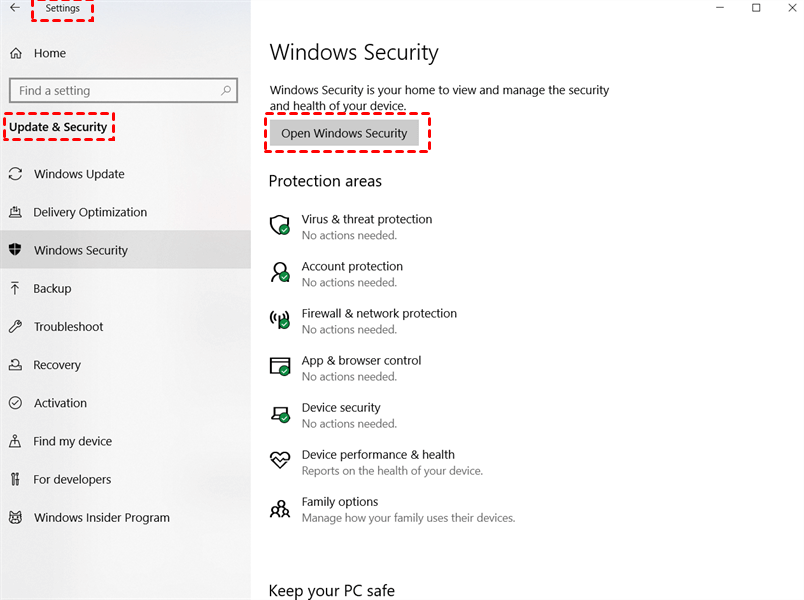Click the Firewall & network protection icon
The width and height of the screenshot is (804, 600).
280,320
